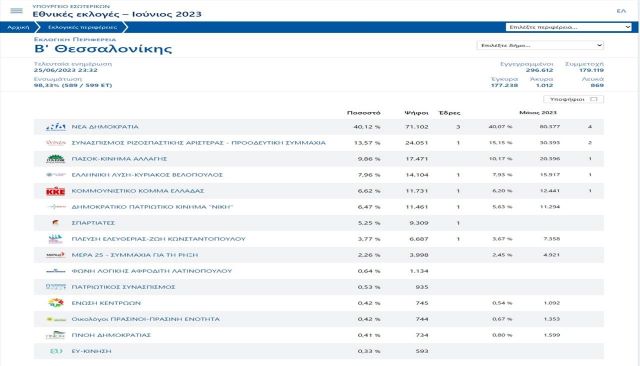This screenshot has height=366, width=640.
Task: Click the Έδρες column header
Action: click(449, 113)
